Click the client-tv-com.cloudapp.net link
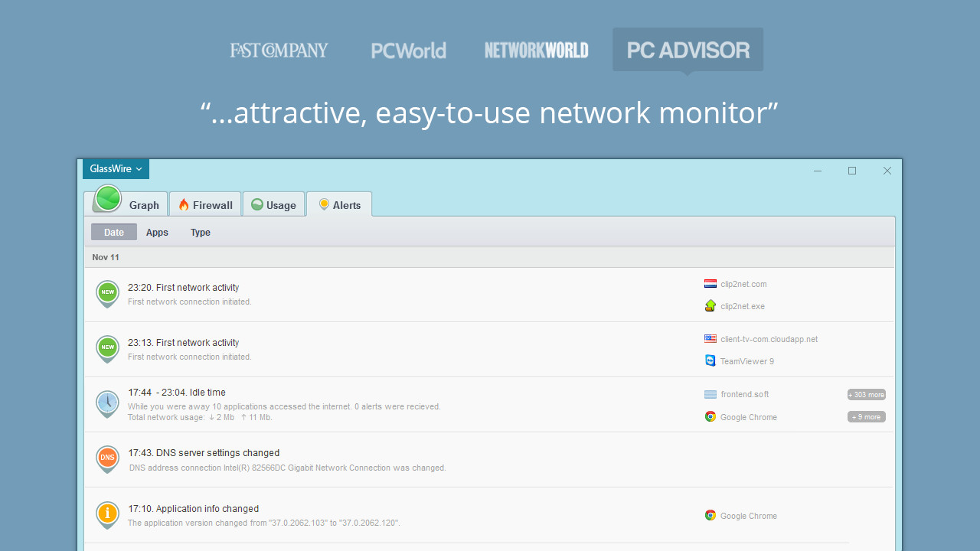 pyautogui.click(x=769, y=338)
